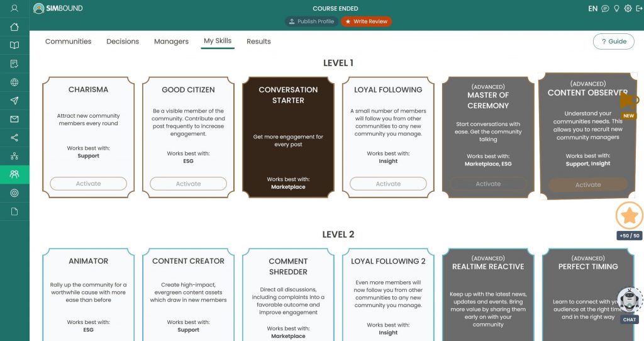Image resolution: width=644 pixels, height=341 pixels.
Task: Open the chat robot assistant
Action: click(629, 302)
